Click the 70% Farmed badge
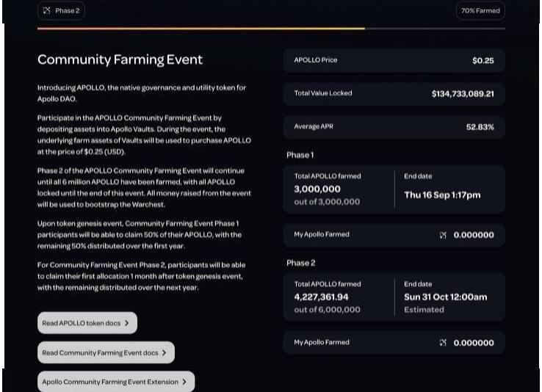 [480, 11]
